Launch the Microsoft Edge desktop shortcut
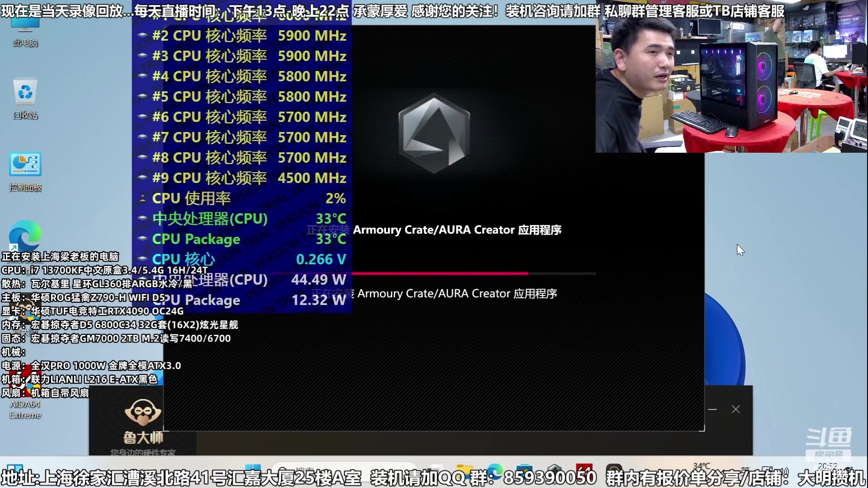 pos(25,236)
